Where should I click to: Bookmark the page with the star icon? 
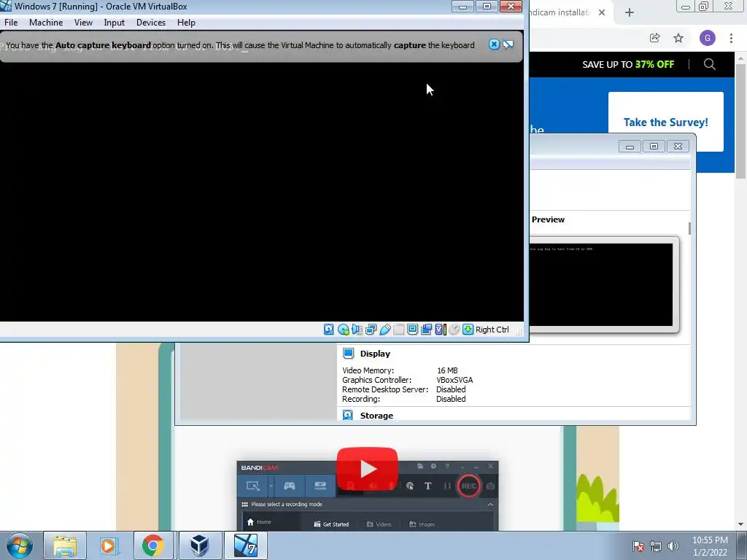678,38
